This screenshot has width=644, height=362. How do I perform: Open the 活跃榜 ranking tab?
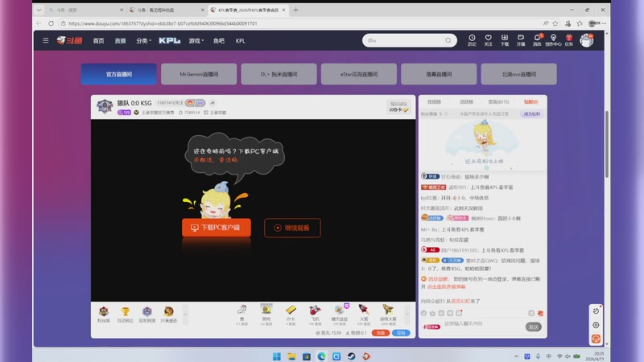[x=467, y=102]
